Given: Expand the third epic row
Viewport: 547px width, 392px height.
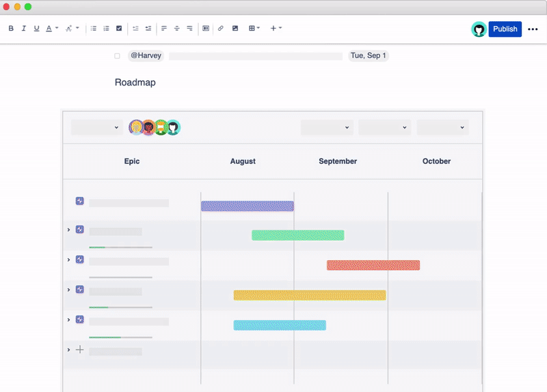Looking at the screenshot, I should point(69,260).
